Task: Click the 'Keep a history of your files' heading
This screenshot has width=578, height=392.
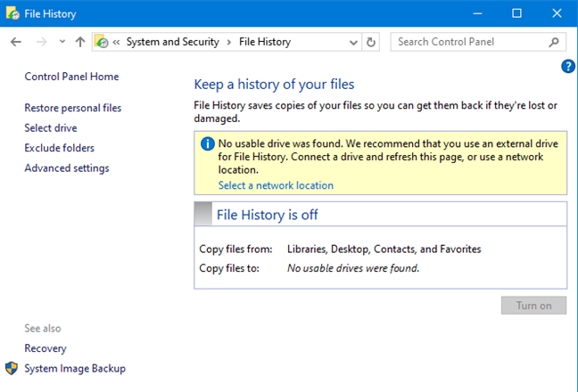Action: (x=274, y=85)
